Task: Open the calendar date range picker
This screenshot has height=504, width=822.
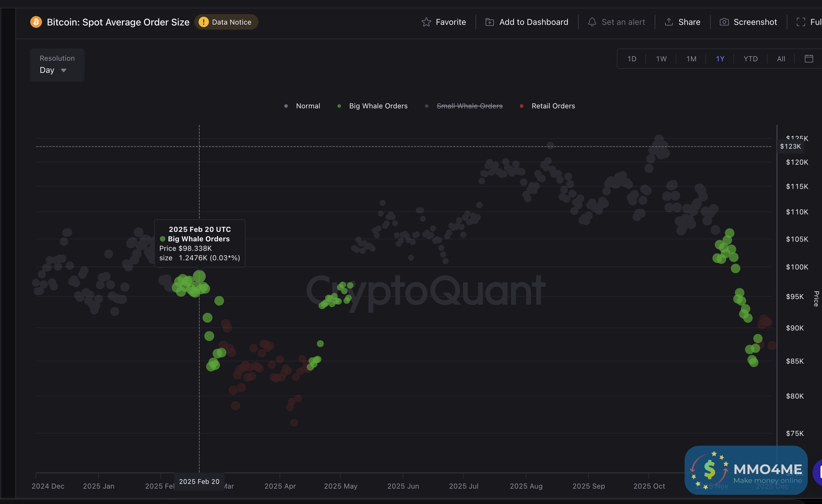Action: [x=809, y=59]
